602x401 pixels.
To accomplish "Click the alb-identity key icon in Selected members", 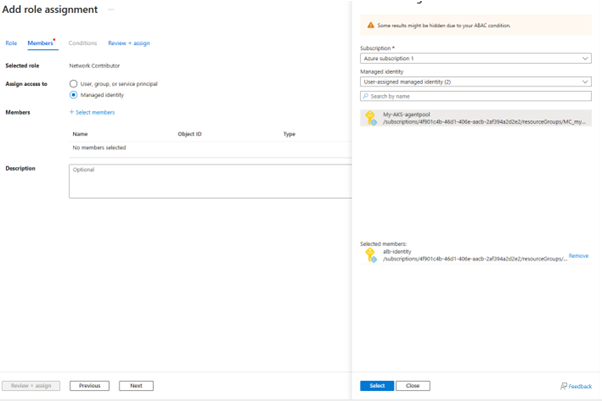I will tap(371, 255).
